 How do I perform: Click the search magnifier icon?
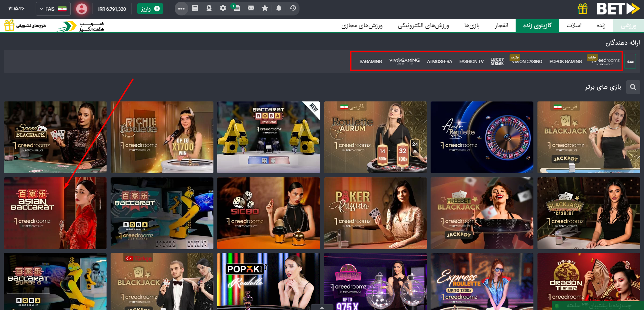[633, 87]
